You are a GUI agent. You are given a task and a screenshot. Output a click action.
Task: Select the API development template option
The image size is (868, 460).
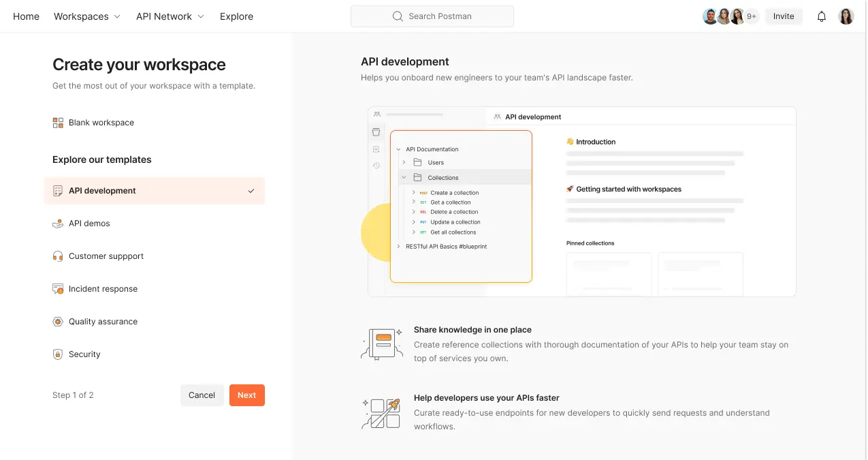click(x=154, y=191)
